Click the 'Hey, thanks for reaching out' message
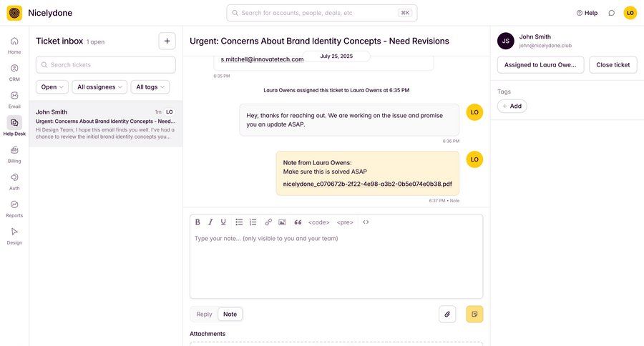Screen dimensions: 644x346 349,120
